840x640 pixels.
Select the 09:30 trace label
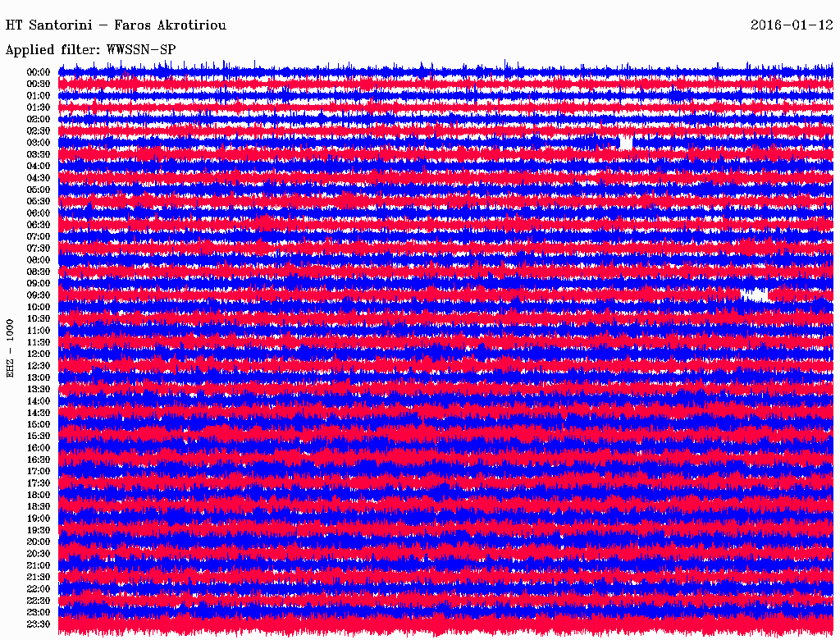point(39,295)
